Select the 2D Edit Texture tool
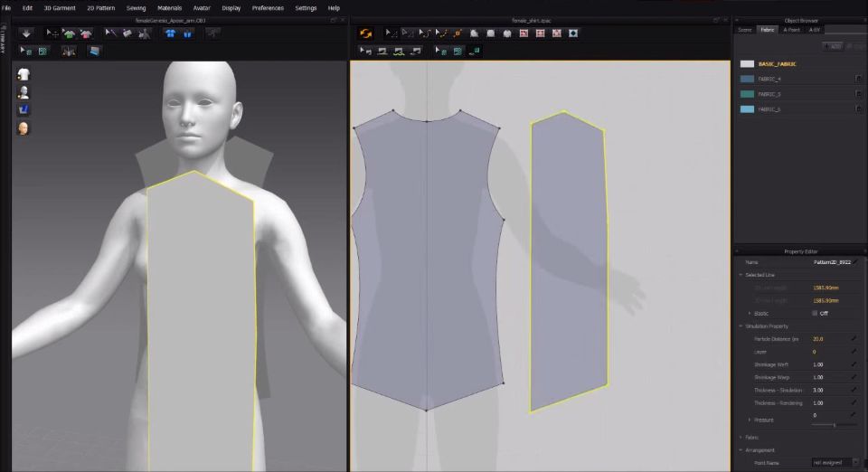The width and height of the screenshot is (868, 472). click(x=440, y=51)
